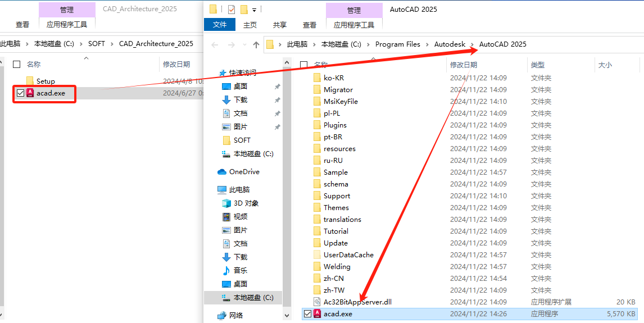Viewport: 644px width, 323px height.
Task: Click the SOFT folder icon in Quick Access
Action: [x=226, y=140]
